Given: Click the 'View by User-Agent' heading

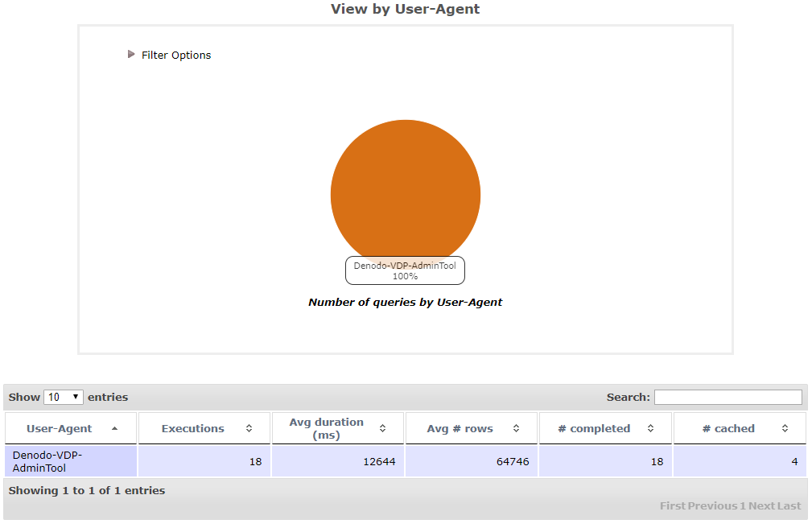Looking at the screenshot, I should click(406, 10).
